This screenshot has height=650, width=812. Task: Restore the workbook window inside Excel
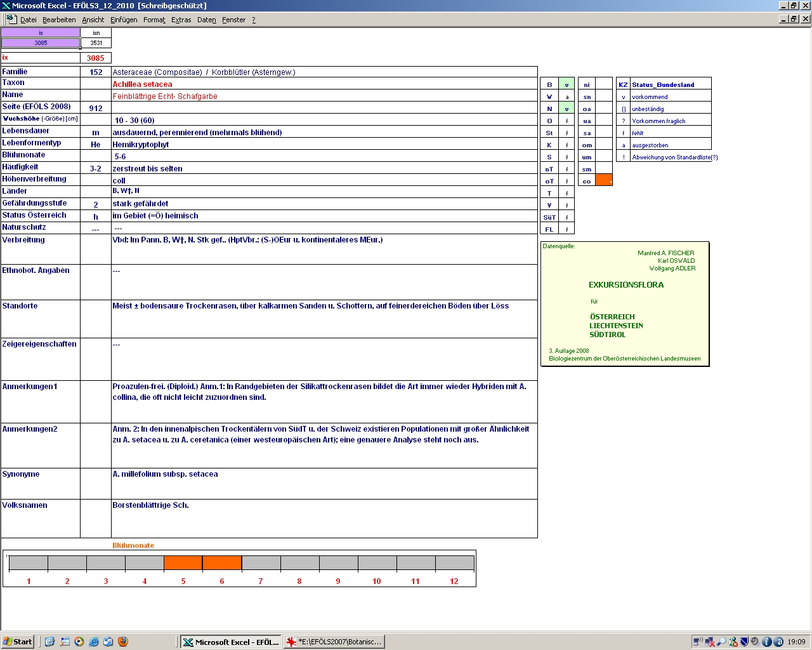[x=793, y=19]
